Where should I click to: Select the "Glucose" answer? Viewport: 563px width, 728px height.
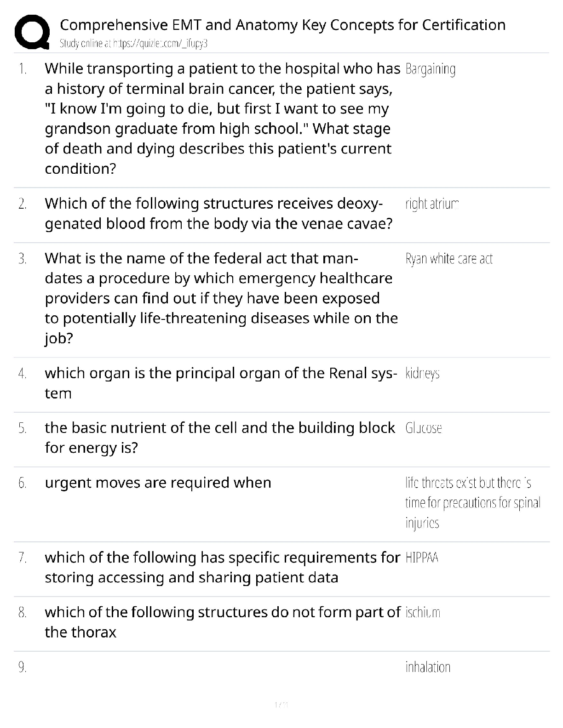click(424, 428)
